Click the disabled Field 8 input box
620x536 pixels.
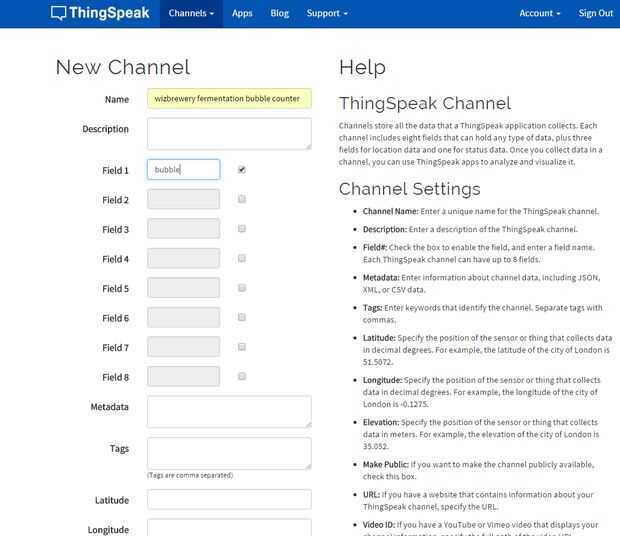pos(183,376)
